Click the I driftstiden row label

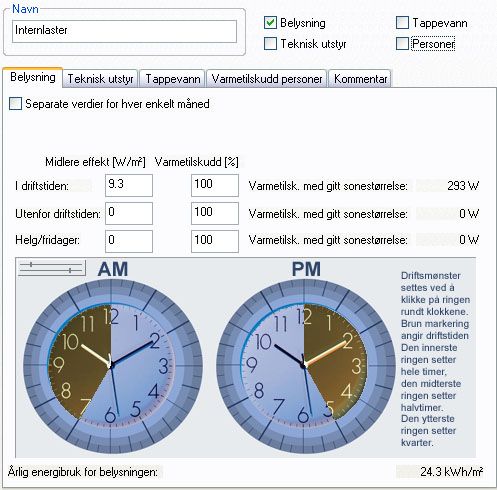[42, 186]
